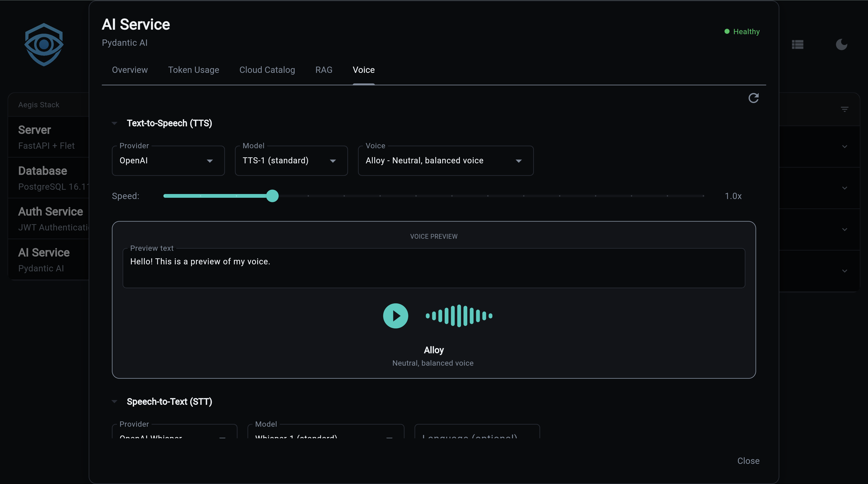Switch to the Cloud Catalog tab
The height and width of the screenshot is (484, 868).
point(267,70)
